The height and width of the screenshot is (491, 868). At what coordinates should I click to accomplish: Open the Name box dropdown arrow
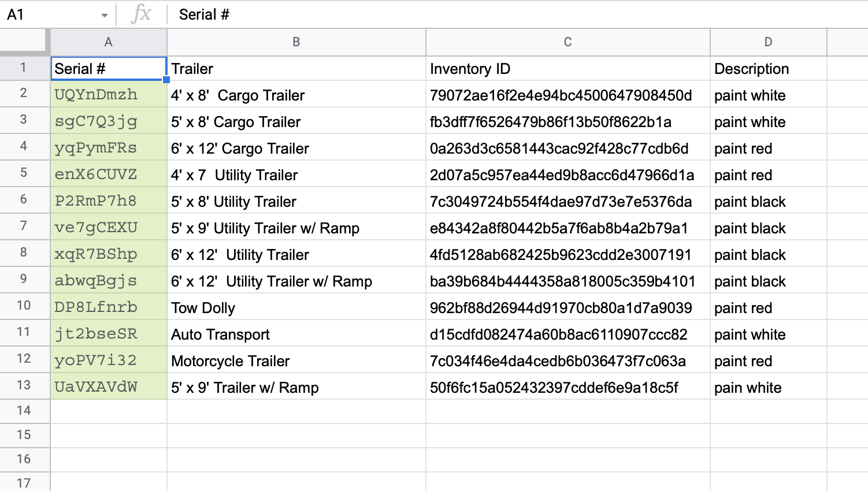[104, 15]
